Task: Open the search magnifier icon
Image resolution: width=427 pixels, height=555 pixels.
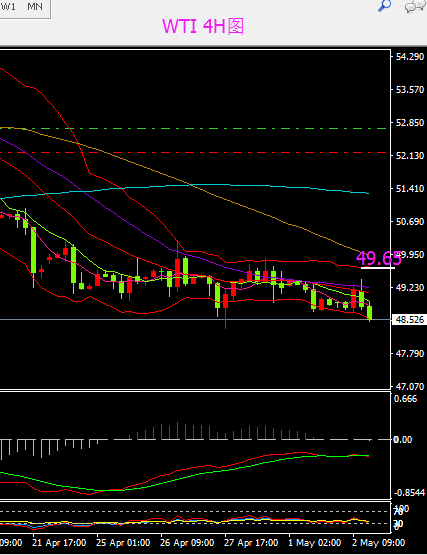Action: (385, 6)
